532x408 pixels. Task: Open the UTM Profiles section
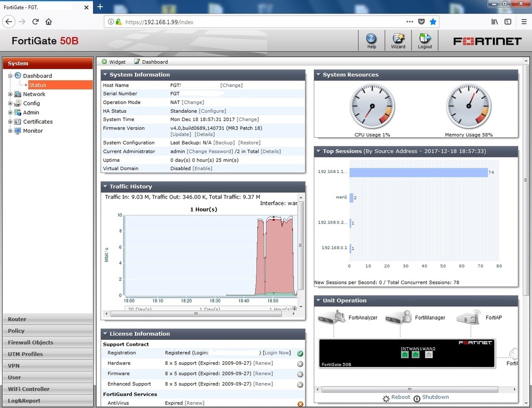coord(47,354)
